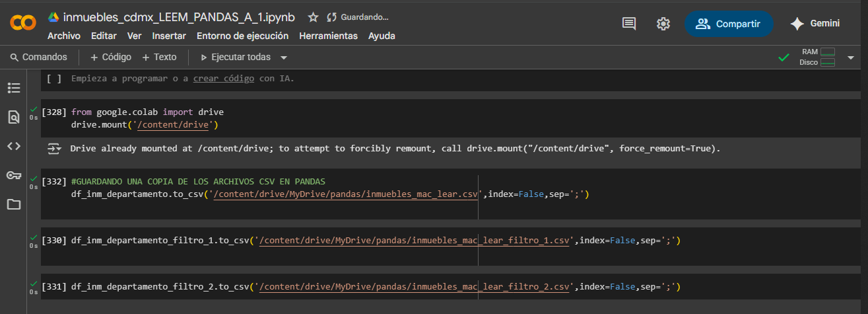Expand the dropdown next to RAM/Disco
Screen dimensions: 868x314
click(x=850, y=58)
